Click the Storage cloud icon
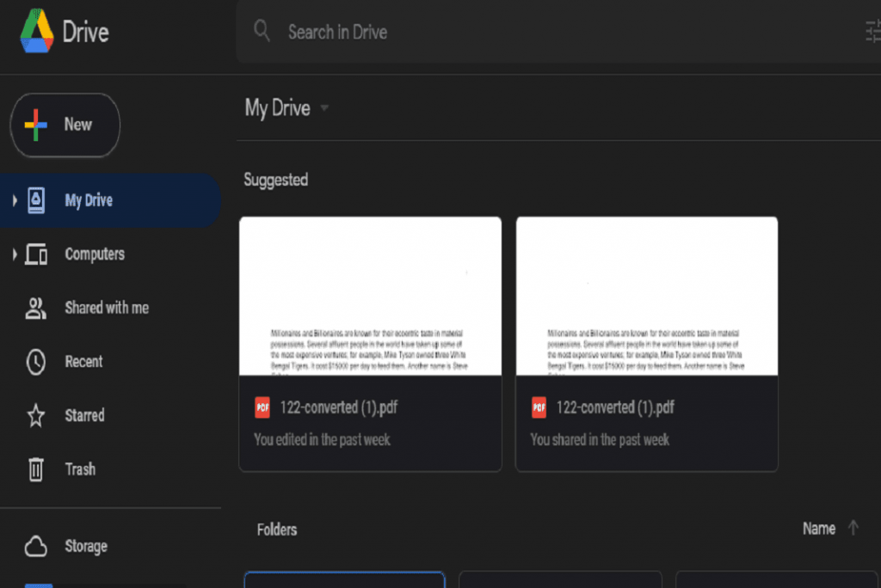This screenshot has height=588, width=881. click(35, 546)
